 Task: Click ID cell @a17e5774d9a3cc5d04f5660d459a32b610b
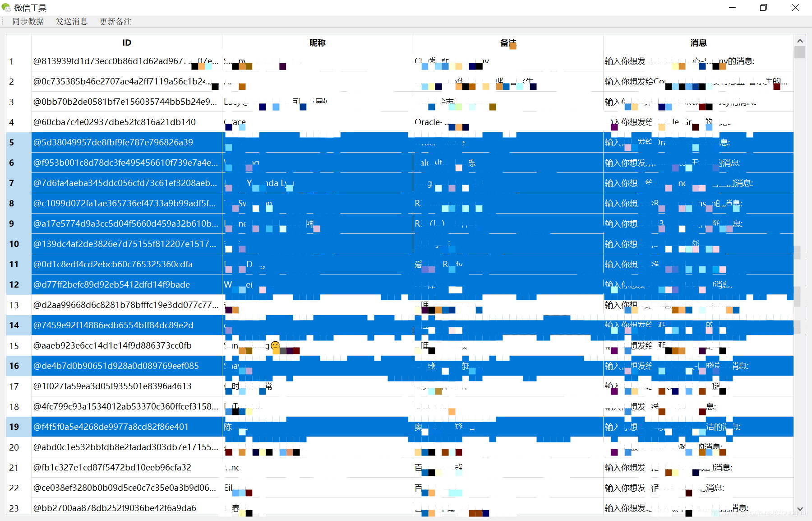click(x=127, y=223)
